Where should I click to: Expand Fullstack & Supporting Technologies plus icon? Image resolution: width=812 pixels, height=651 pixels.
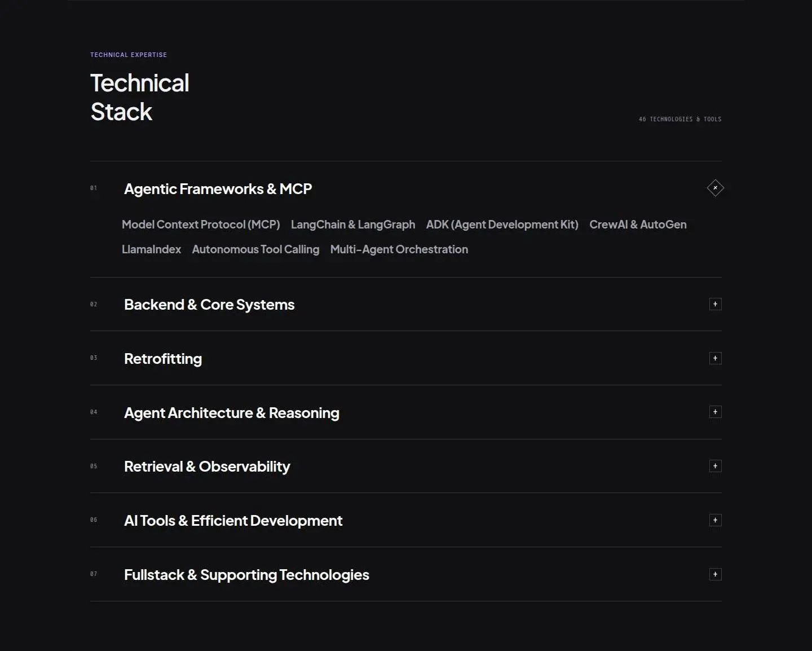715,574
